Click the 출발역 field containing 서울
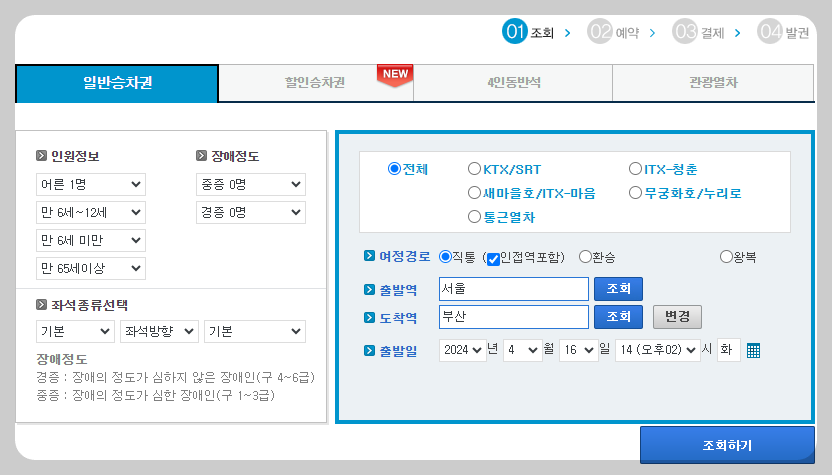This screenshot has height=475, width=832. click(x=514, y=289)
